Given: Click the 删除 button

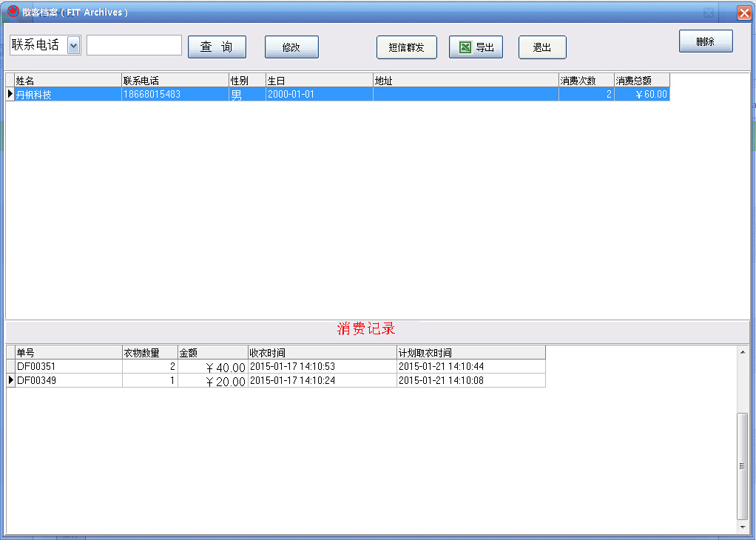Looking at the screenshot, I should point(706,41).
